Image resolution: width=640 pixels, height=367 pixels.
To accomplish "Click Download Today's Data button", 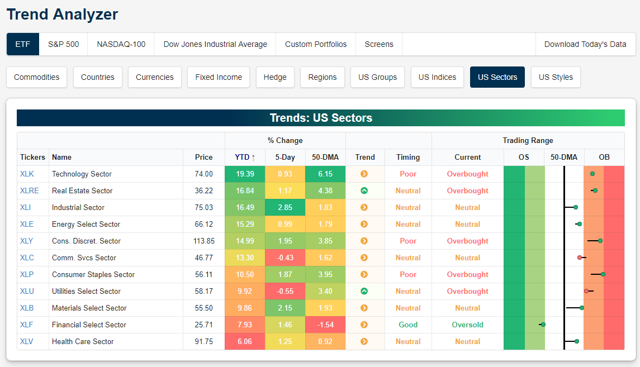I will (585, 44).
